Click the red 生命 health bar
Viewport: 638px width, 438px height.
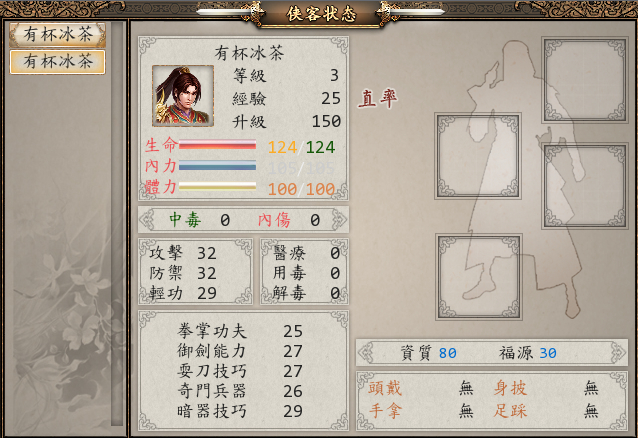tap(217, 145)
